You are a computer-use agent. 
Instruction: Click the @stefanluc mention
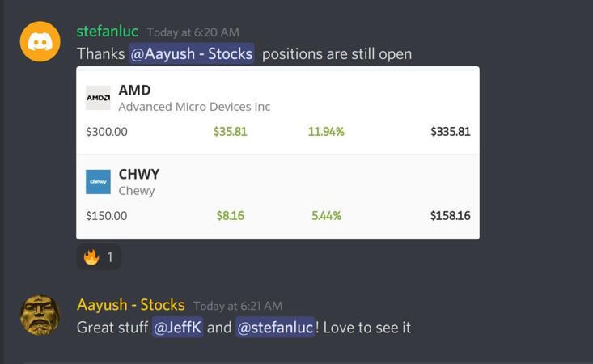tap(274, 328)
